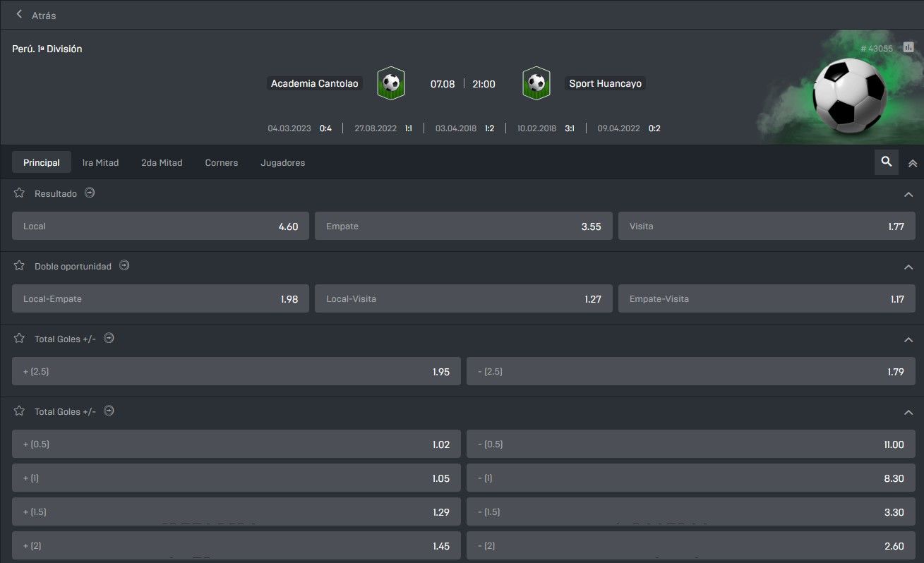Open match statistics chart icon
924x563 pixels.
click(x=908, y=47)
